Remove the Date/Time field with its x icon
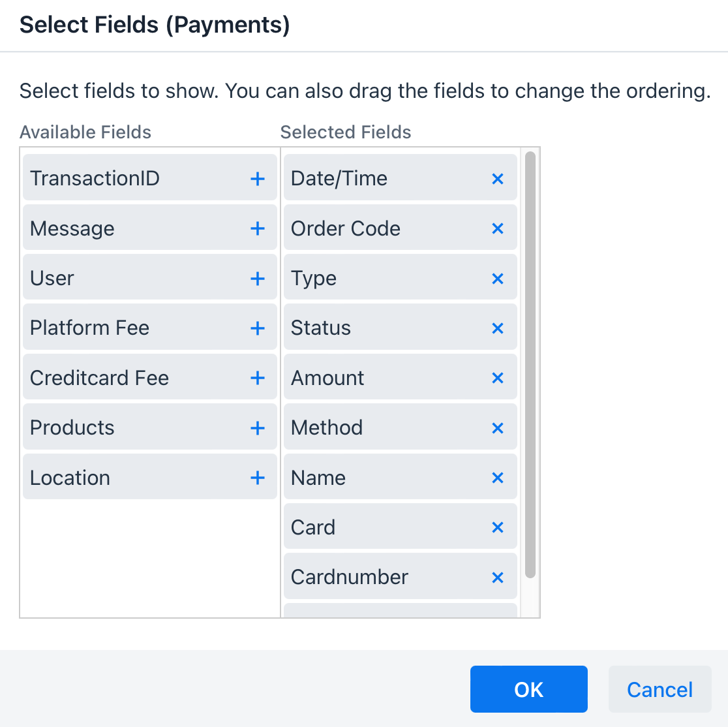 (498, 179)
